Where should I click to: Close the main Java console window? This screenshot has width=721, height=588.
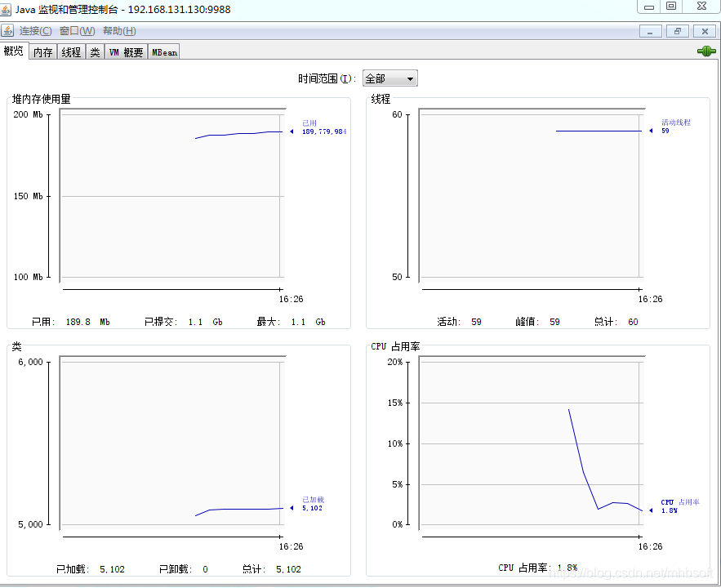[x=701, y=7]
